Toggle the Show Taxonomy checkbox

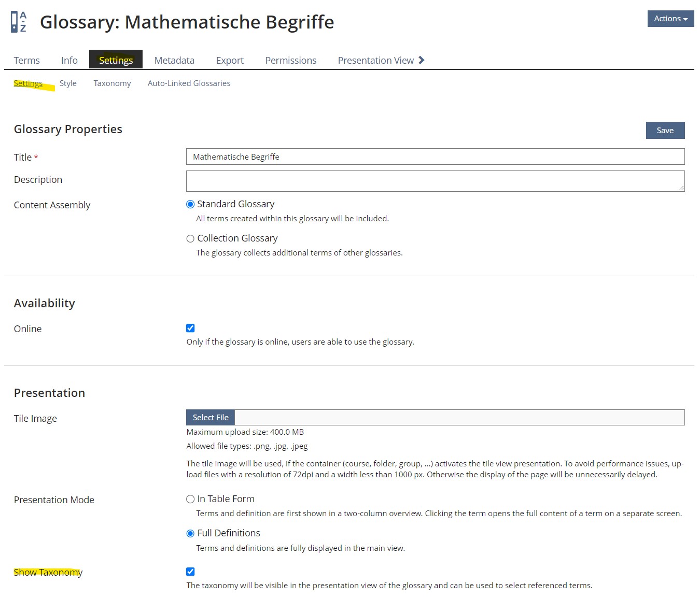(x=190, y=572)
